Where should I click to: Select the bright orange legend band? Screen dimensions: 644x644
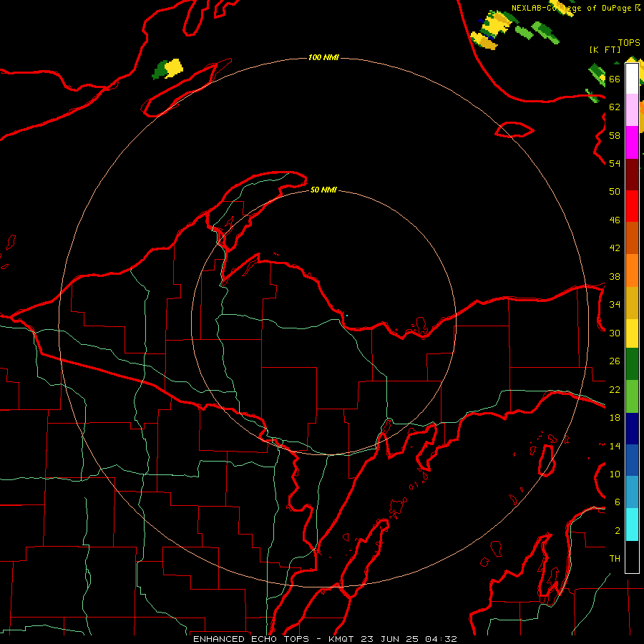632,270
